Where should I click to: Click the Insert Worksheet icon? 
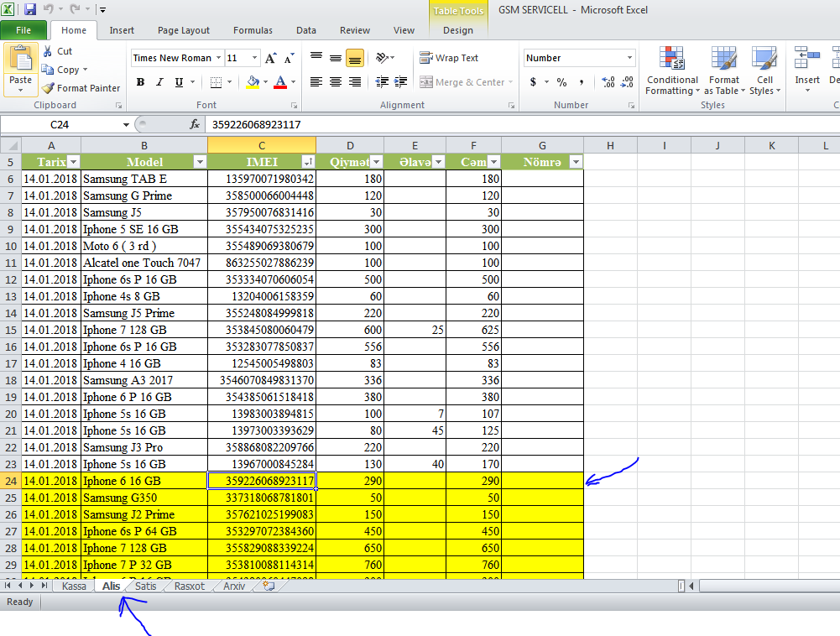point(269,586)
